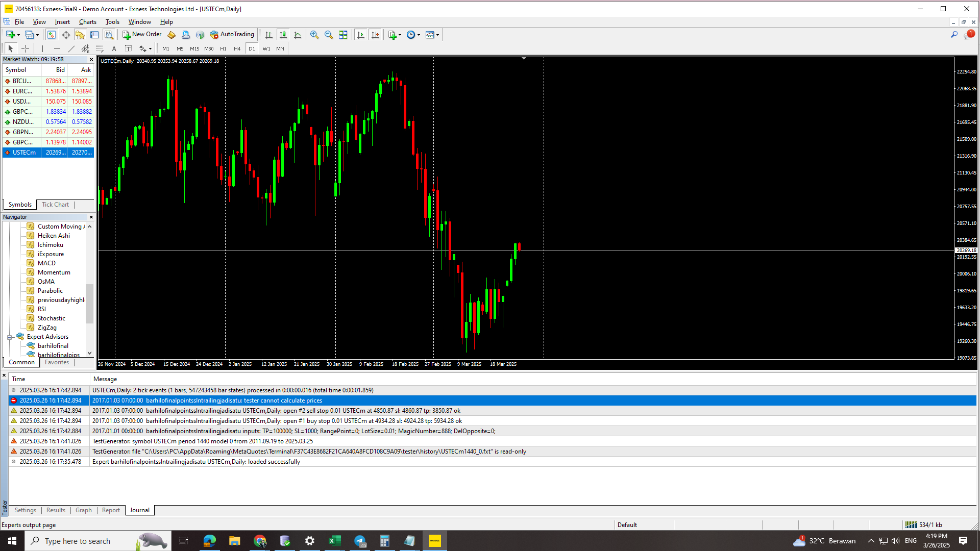The image size is (980, 551).
Task: Switch chart to candlesticks
Action: 283,35
